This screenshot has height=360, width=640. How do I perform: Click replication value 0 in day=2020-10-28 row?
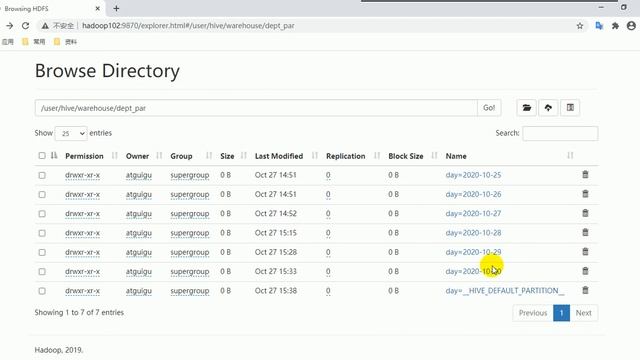coord(328,233)
